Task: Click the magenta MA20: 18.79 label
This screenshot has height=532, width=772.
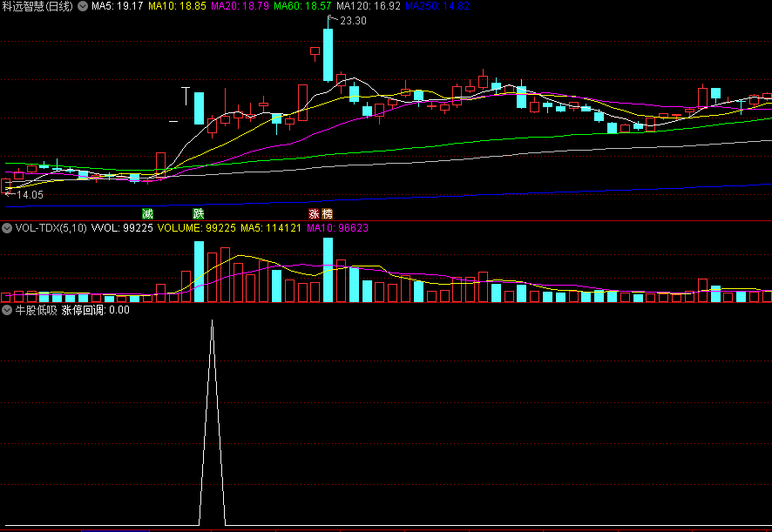Action: 240,6
